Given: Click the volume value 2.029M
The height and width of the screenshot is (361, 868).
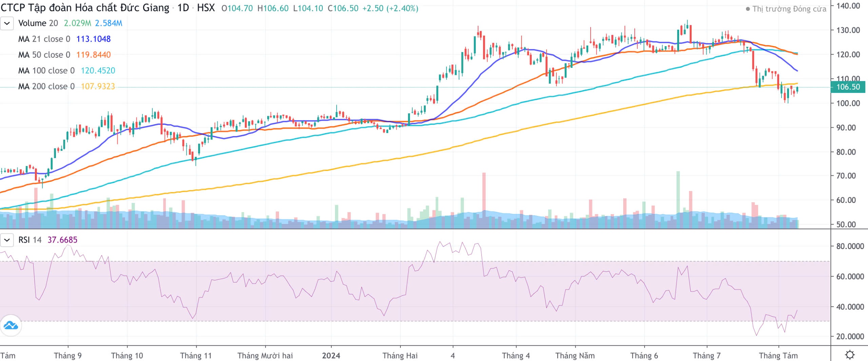Looking at the screenshot, I should pos(78,23).
